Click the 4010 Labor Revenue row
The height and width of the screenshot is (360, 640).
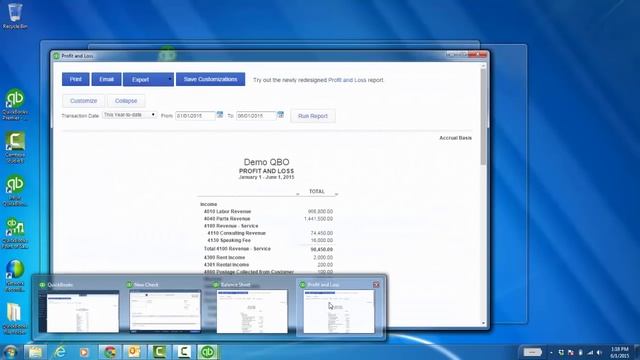(268, 211)
